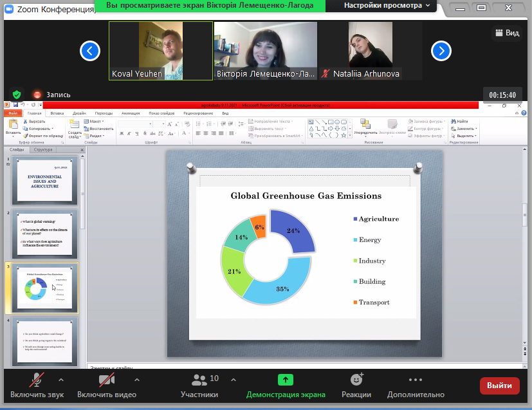Open the More options ellipsis icon

tap(416, 380)
